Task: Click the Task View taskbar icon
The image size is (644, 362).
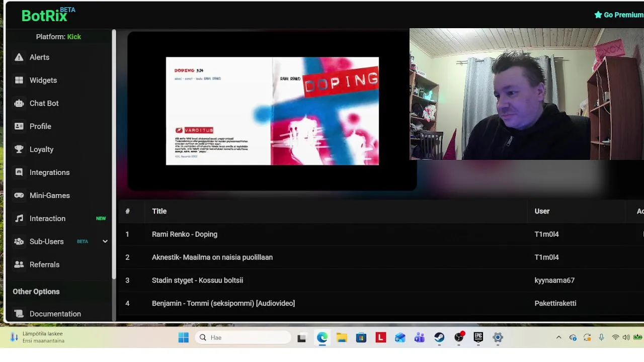Action: click(301, 338)
